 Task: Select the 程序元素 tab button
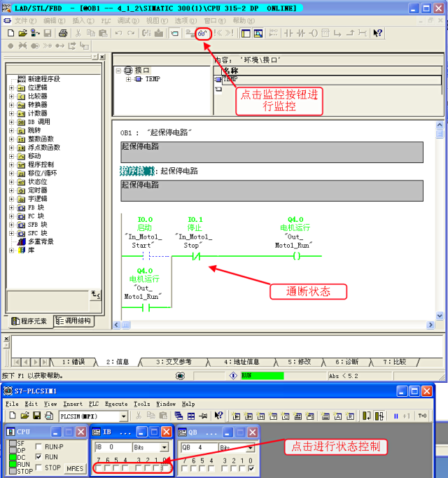(x=30, y=321)
